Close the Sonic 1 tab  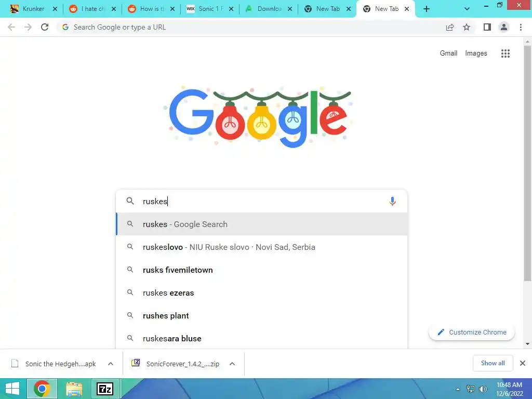pyautogui.click(x=231, y=9)
